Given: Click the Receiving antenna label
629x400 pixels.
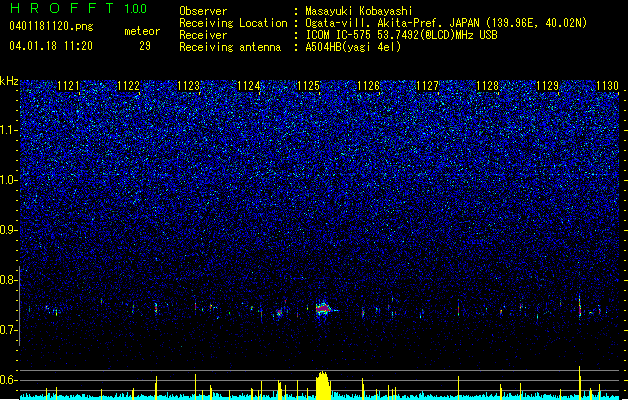Looking at the screenshot, I should point(230,47).
